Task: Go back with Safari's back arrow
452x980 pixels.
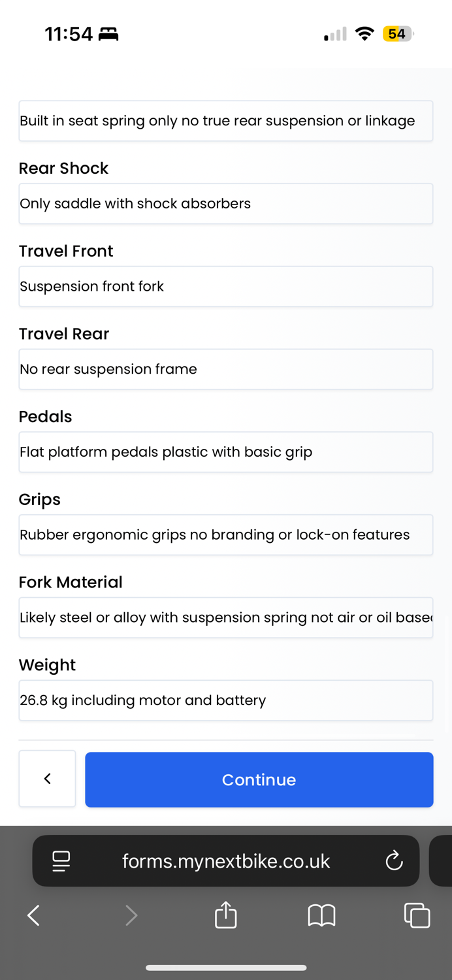Action: point(34,915)
